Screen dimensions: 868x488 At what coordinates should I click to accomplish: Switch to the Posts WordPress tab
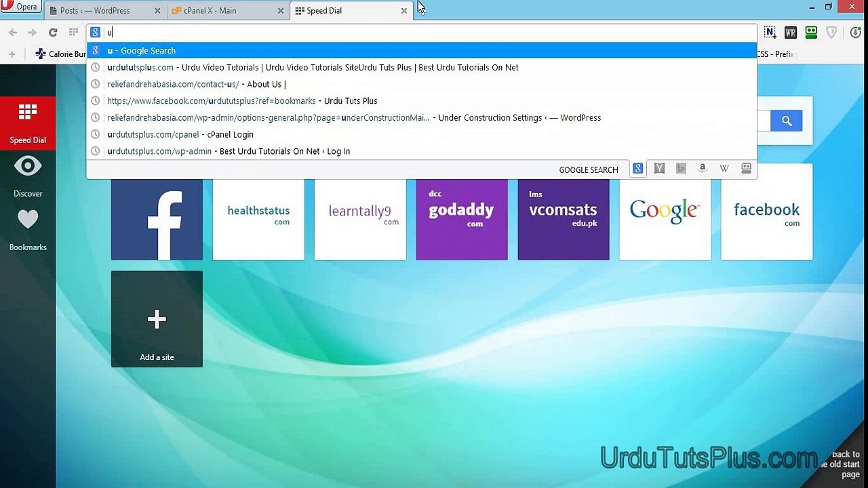(105, 11)
